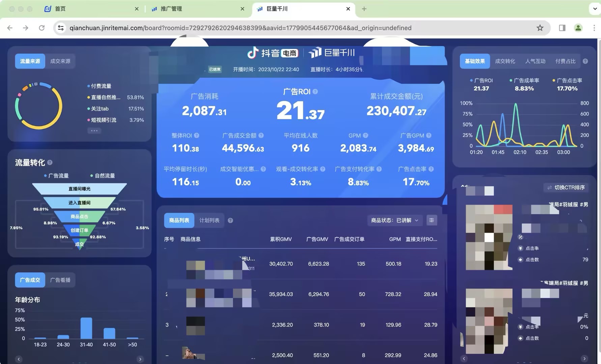This screenshot has height=364, width=601.
Task: Click left arrow under age distribution chart
Action: pyautogui.click(x=19, y=359)
